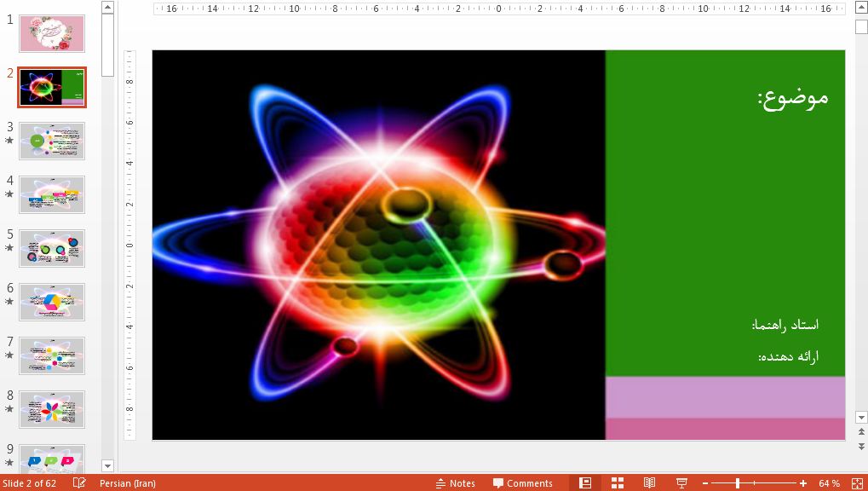Viewport: 868px width, 491px height.
Task: Toggle the Notes pane
Action: (x=456, y=483)
